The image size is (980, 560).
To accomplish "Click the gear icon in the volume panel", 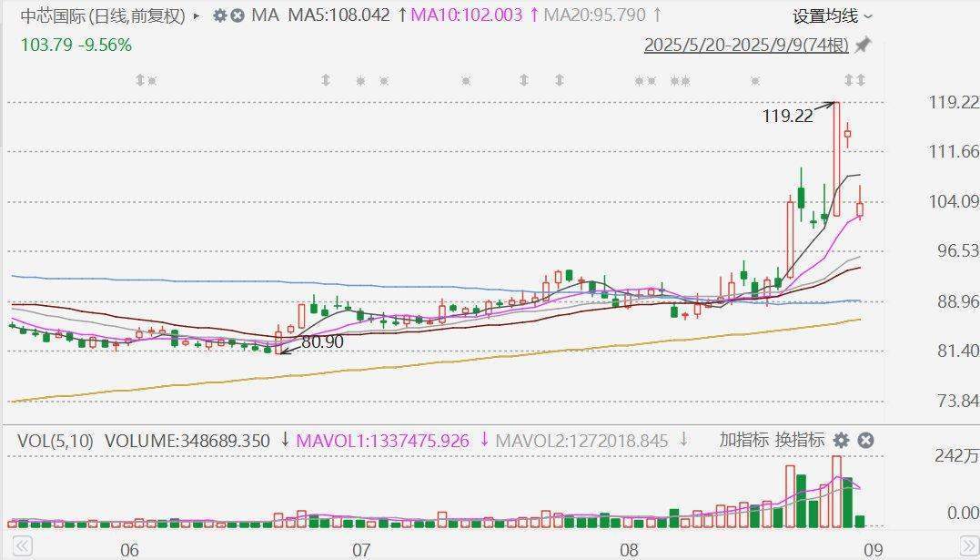I will pos(842,440).
